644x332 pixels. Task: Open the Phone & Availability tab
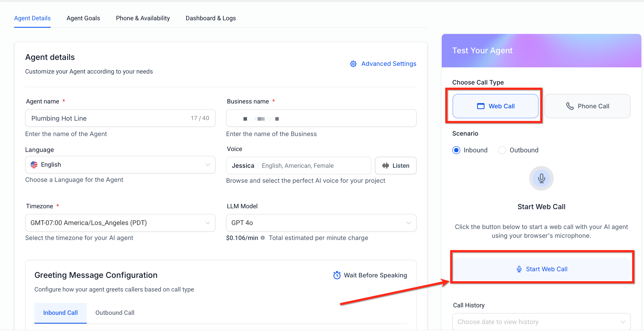coord(142,18)
